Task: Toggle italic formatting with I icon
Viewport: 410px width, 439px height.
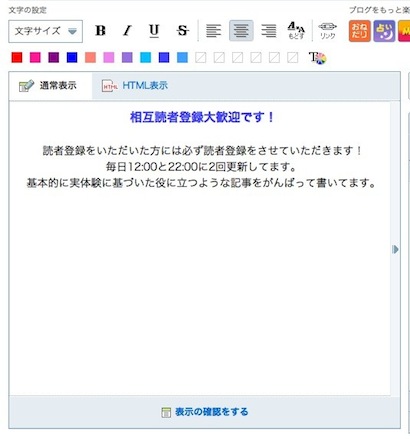Action: pos(127,31)
